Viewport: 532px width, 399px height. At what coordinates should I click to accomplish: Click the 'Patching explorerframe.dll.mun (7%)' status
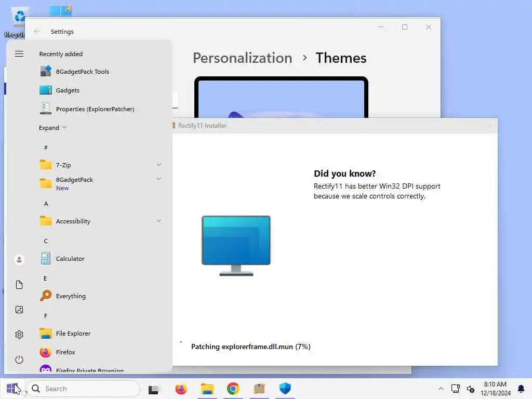tap(251, 347)
